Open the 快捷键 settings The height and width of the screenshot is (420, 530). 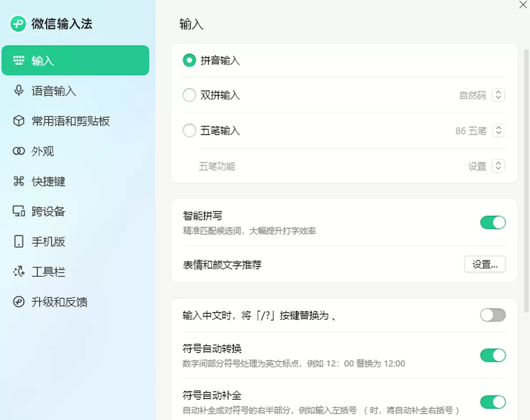75,181
